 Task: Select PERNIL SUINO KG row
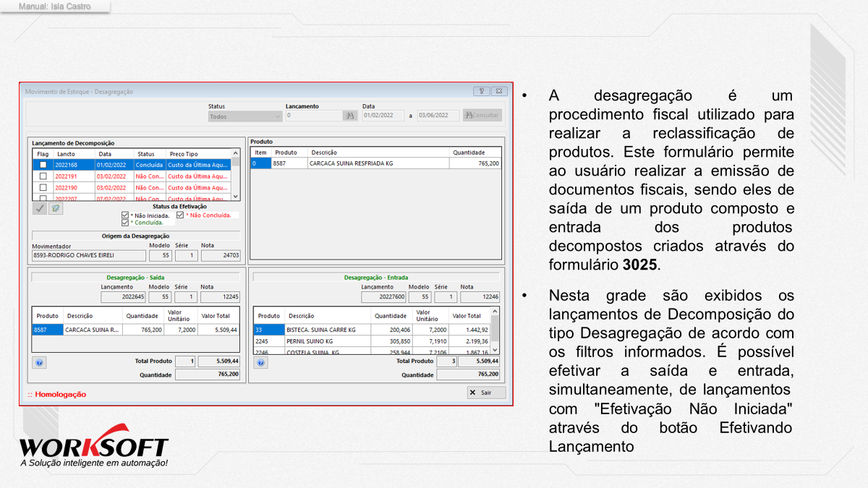[x=372, y=341]
